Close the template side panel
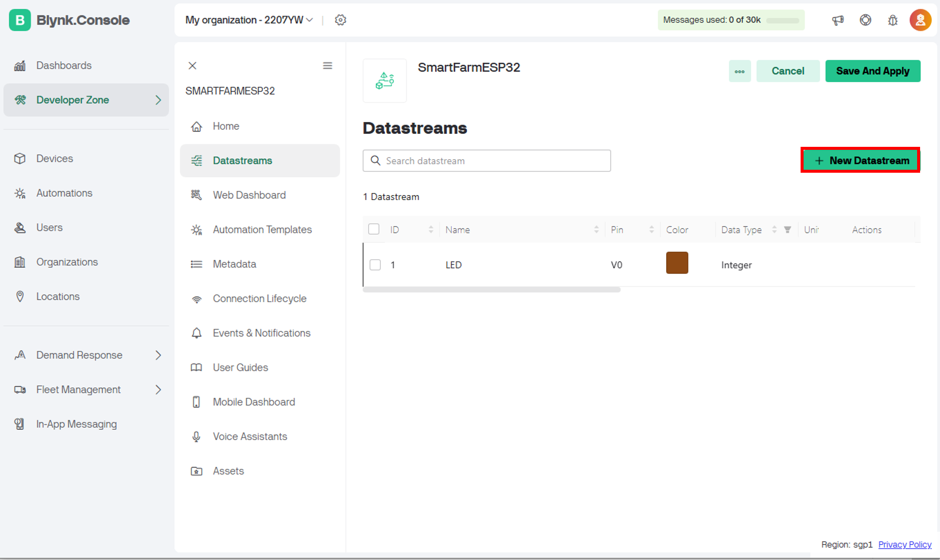The width and height of the screenshot is (940, 560). (x=192, y=66)
